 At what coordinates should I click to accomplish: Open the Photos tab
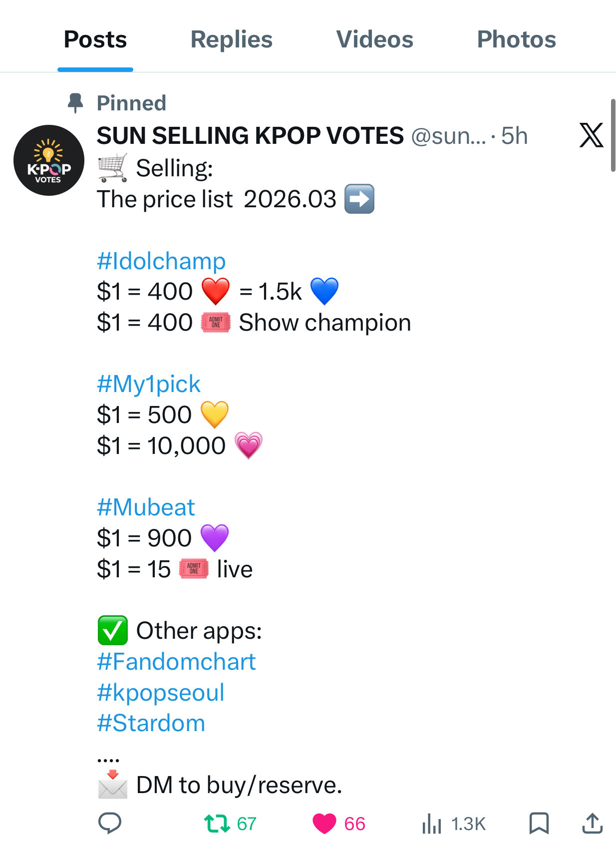[x=516, y=39]
